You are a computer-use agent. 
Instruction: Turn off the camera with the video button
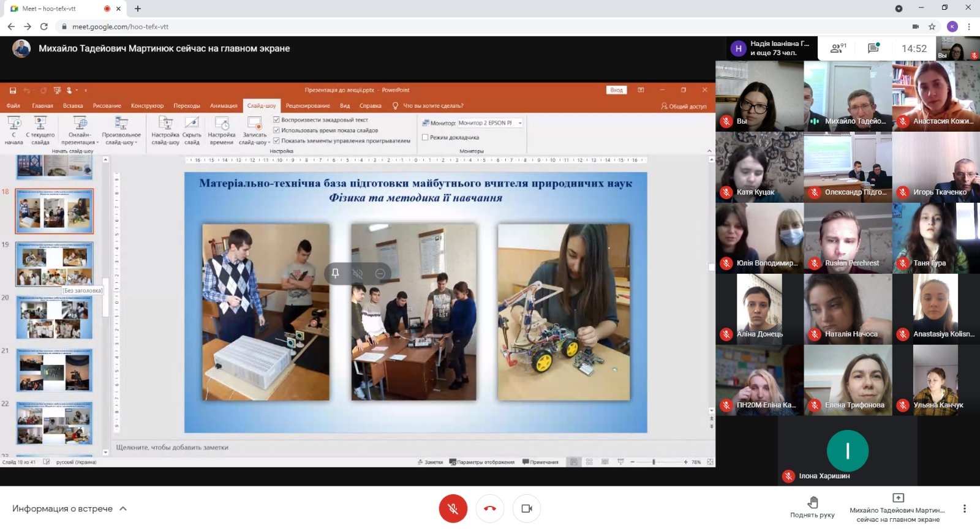[x=527, y=508]
